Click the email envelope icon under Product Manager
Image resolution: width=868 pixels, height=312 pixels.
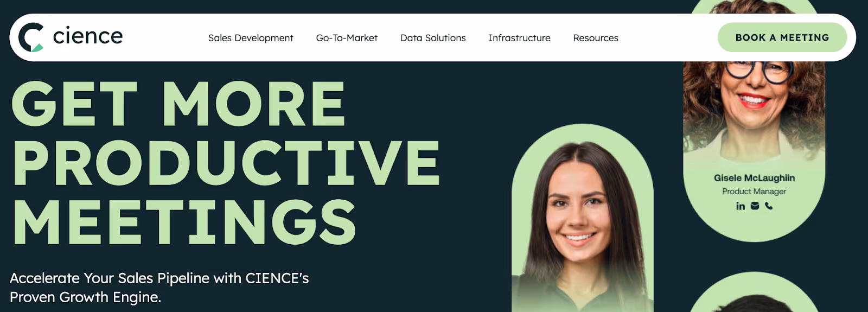pos(755,206)
